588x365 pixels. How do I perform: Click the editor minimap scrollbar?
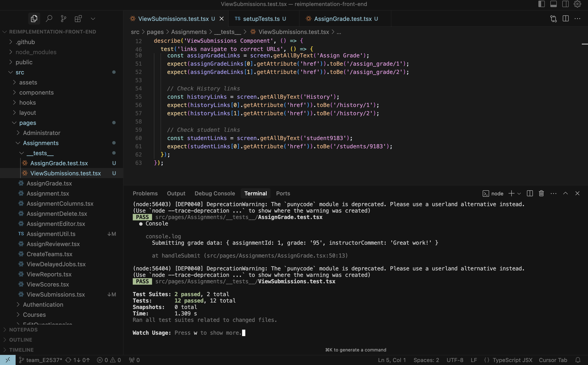(584, 44)
